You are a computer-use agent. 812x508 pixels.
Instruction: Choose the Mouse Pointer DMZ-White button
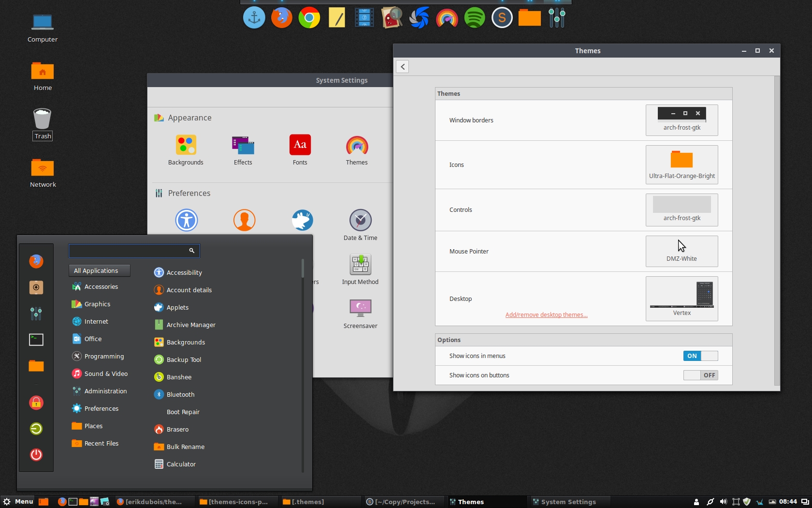tap(681, 252)
